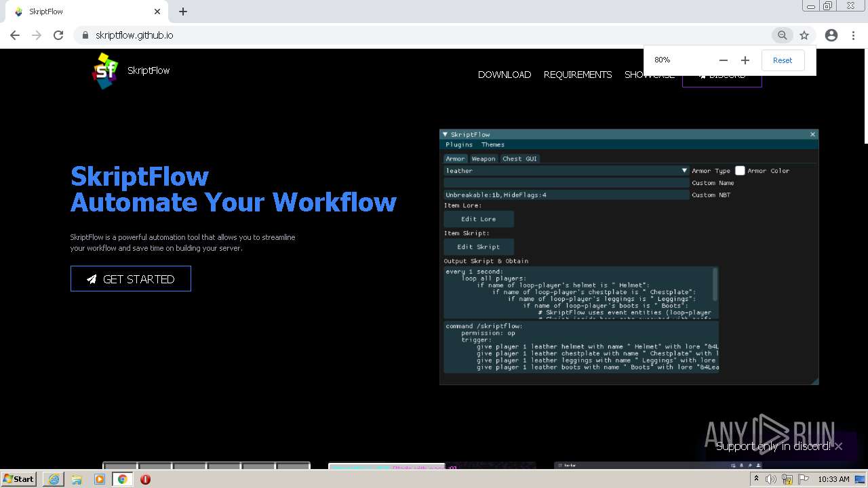
Task: Decrease zoom with minus button
Action: [724, 60]
